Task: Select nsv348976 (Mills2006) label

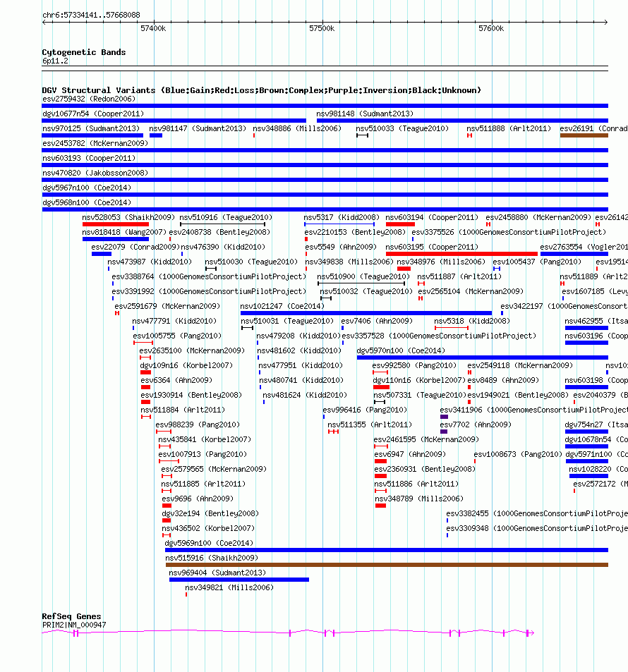Action: [441, 262]
